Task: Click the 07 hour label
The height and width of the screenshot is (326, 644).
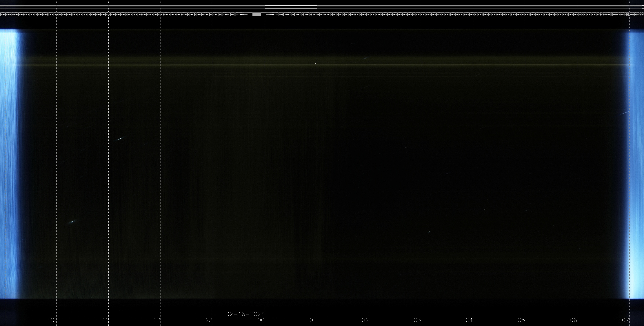Action: point(625,320)
